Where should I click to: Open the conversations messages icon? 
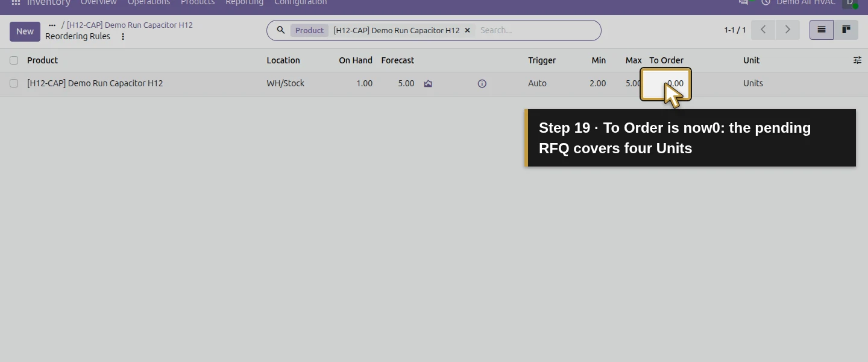[x=744, y=2]
